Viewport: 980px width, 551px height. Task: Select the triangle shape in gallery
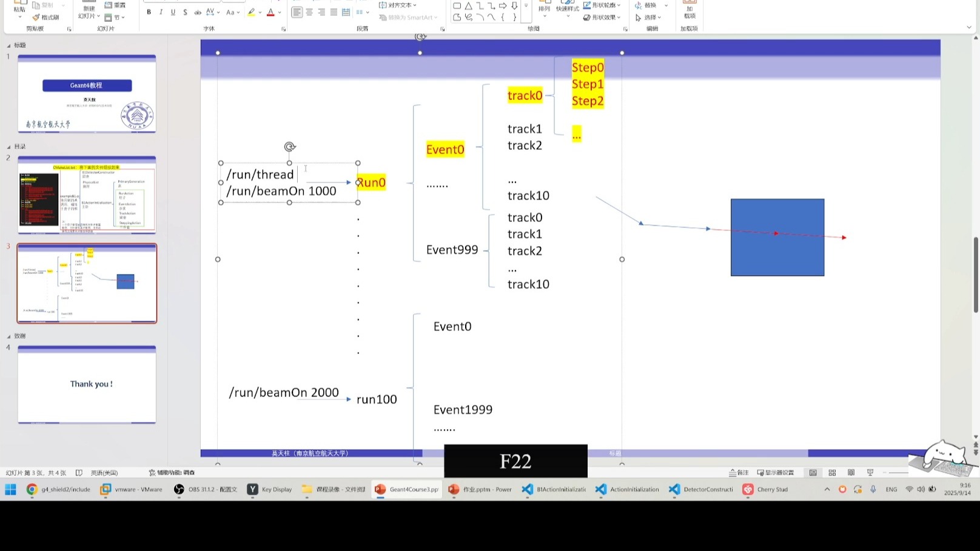[x=468, y=5]
